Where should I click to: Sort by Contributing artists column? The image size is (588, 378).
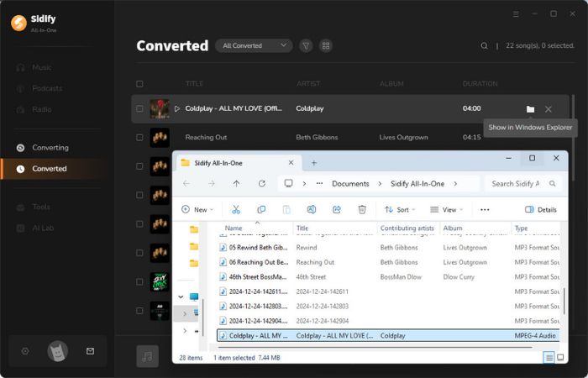(408, 228)
